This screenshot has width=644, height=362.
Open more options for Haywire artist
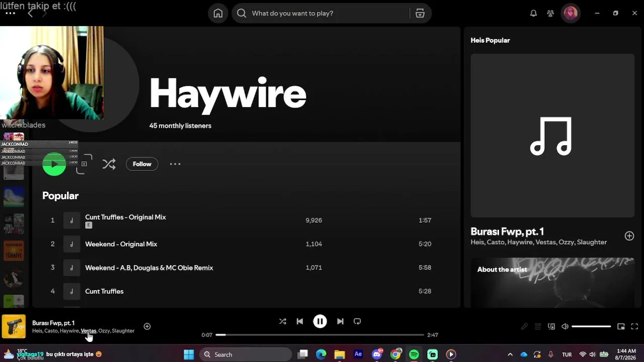point(175,164)
